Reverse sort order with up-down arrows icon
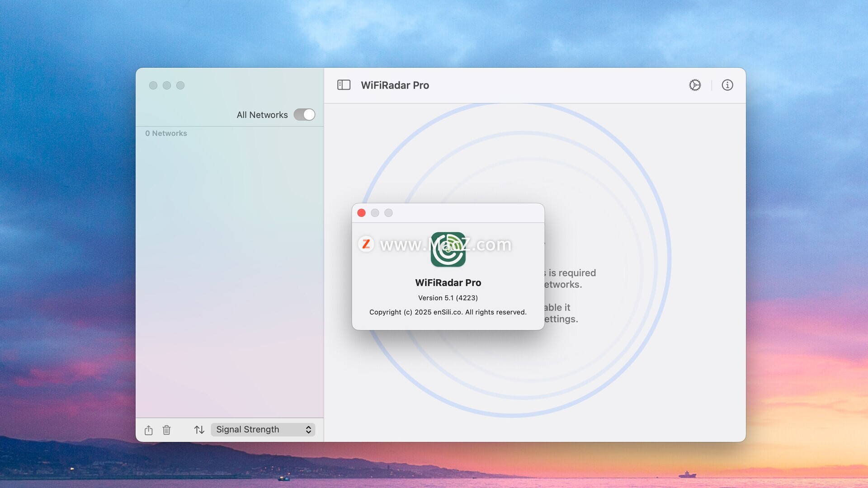Screen dimensions: 868x488 click(x=199, y=430)
